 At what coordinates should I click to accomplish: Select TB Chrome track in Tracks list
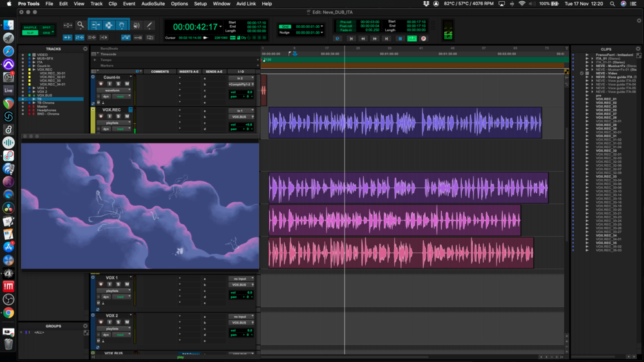(x=46, y=102)
